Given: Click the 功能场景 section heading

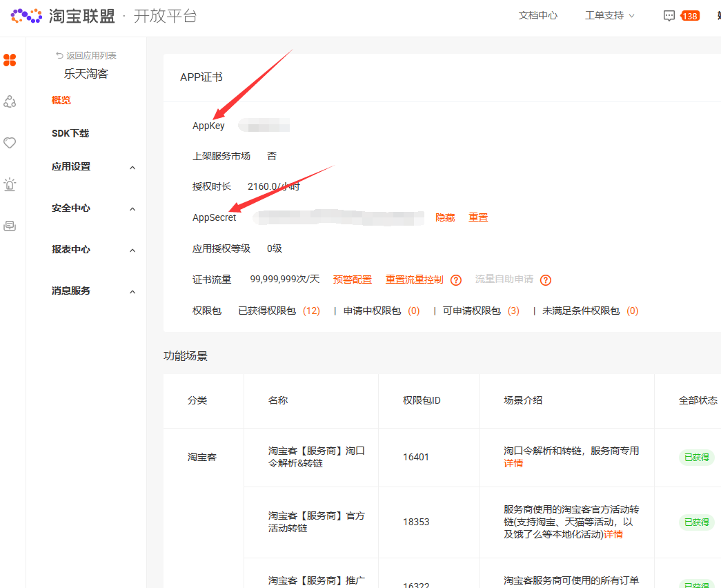Looking at the screenshot, I should click(186, 356).
